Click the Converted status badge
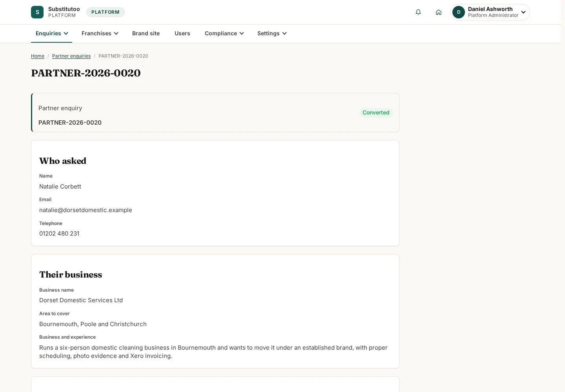Image resolution: width=565 pixels, height=392 pixels. [x=376, y=113]
